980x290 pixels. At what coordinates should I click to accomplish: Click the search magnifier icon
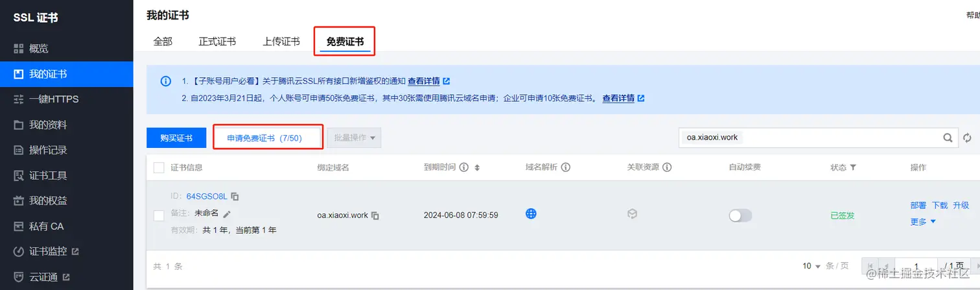coord(948,138)
